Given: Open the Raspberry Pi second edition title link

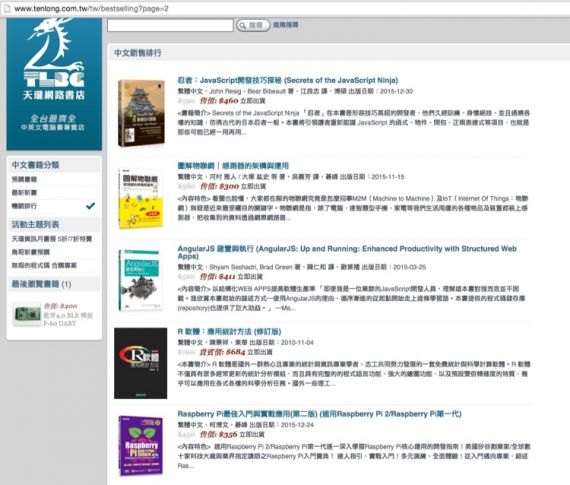Looking at the screenshot, I should pos(320,414).
